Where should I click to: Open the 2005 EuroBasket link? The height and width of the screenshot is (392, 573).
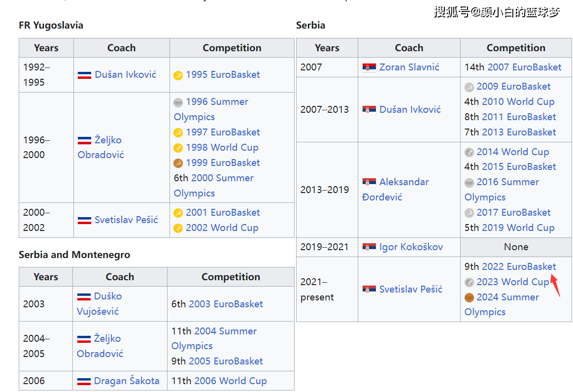(226, 361)
